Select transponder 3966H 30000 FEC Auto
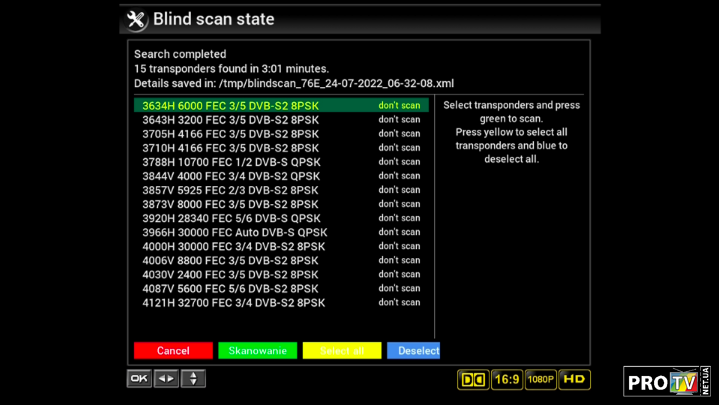Screen dimensions: 721x407 234,232
